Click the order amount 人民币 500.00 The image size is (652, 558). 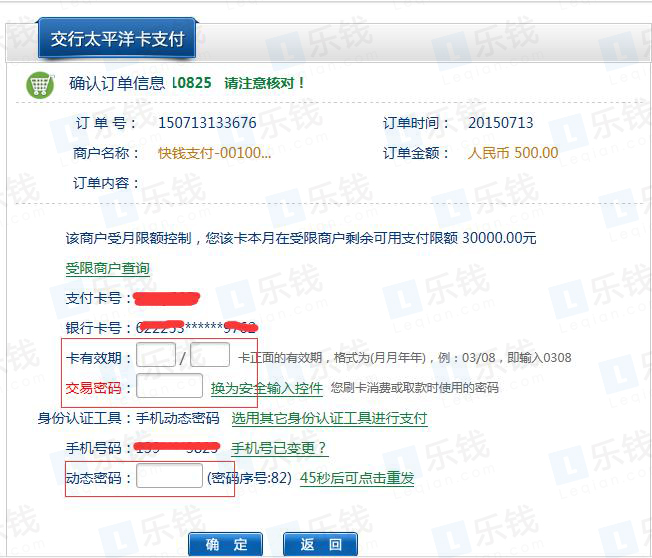(513, 153)
